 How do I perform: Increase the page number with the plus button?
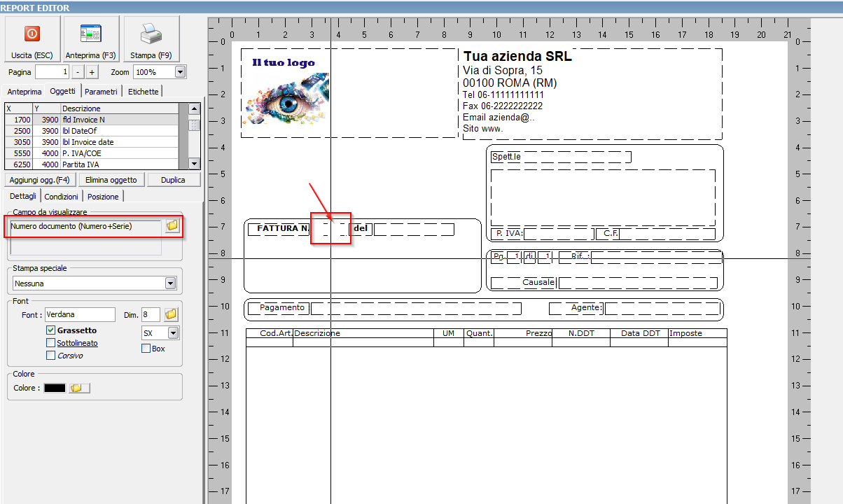point(92,72)
